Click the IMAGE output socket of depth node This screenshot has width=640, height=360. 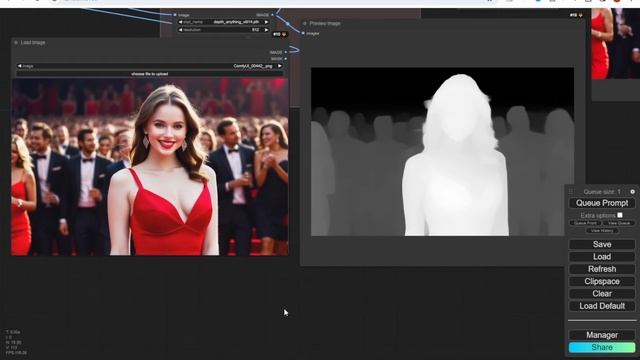(x=273, y=15)
